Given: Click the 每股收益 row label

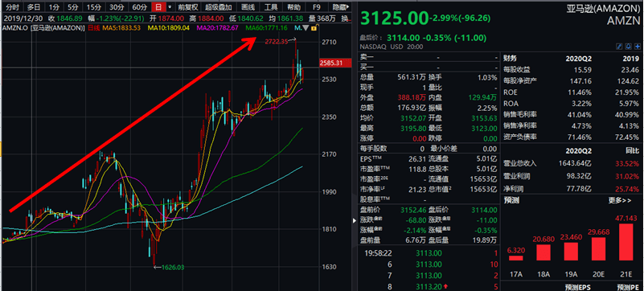Looking at the screenshot, I should [517, 70].
